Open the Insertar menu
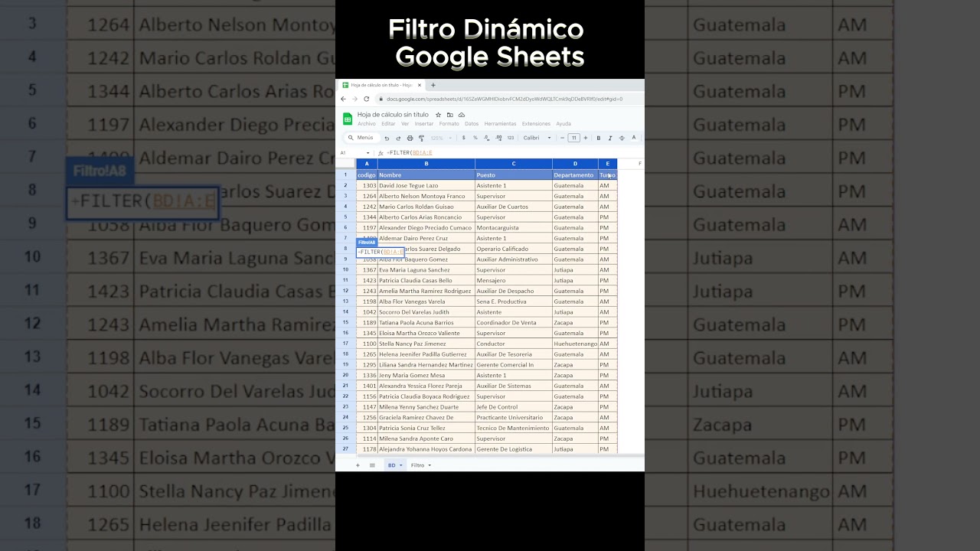 click(x=424, y=123)
